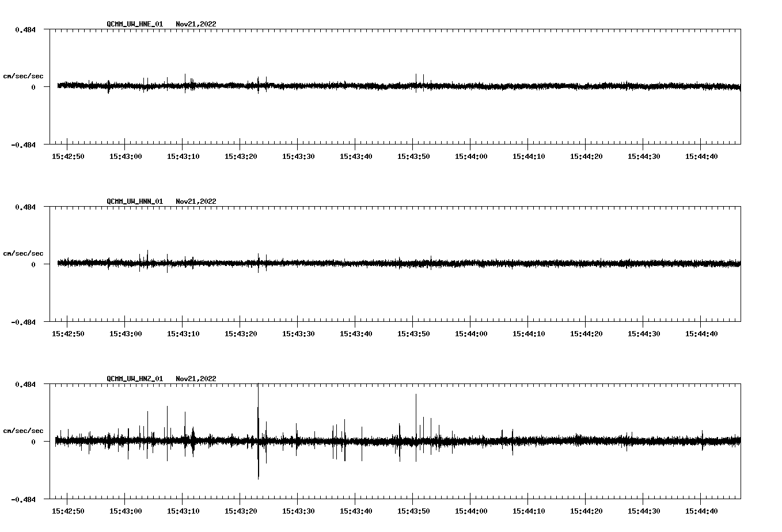Click the 15:43:30 time label under HNE plot
The width and height of the screenshot is (782, 532).
point(298,157)
